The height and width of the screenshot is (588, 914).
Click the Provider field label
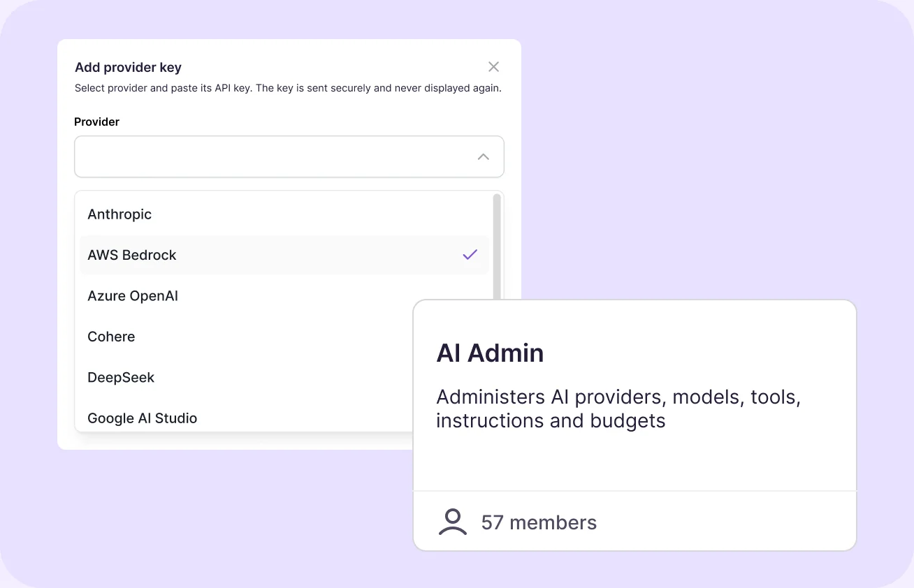(x=97, y=122)
